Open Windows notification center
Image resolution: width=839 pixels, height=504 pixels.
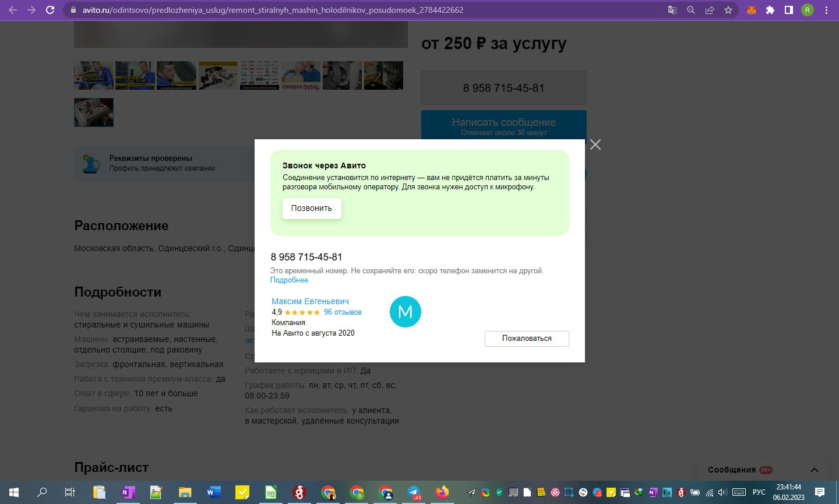pyautogui.click(x=820, y=492)
